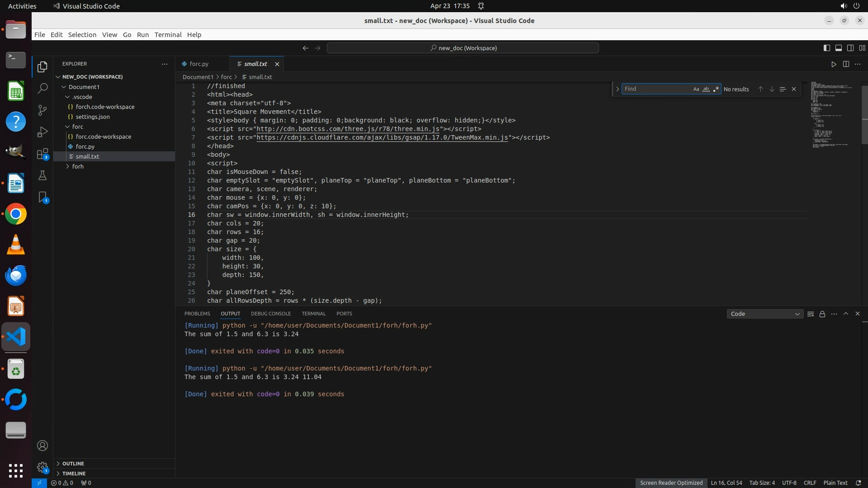Open the Extensions view icon
Image resolution: width=868 pixels, height=488 pixels.
42,154
